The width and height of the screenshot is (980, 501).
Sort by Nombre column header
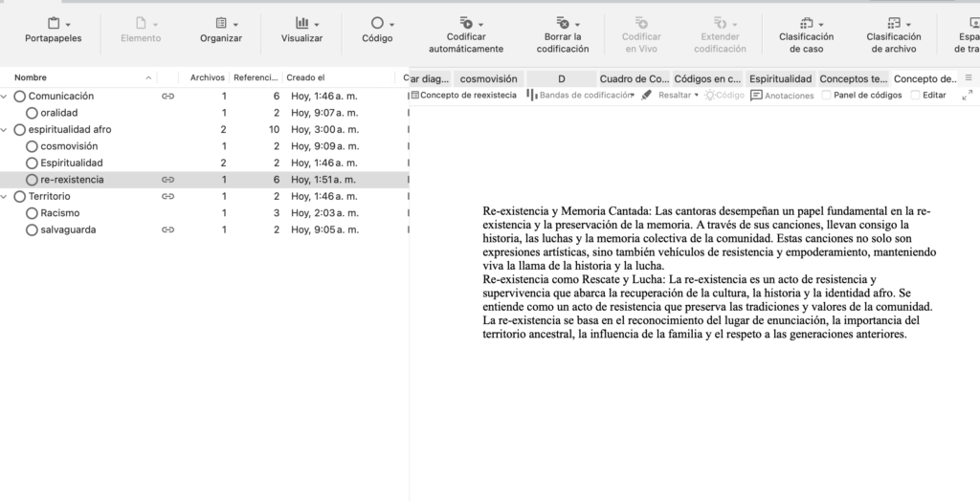(x=31, y=78)
